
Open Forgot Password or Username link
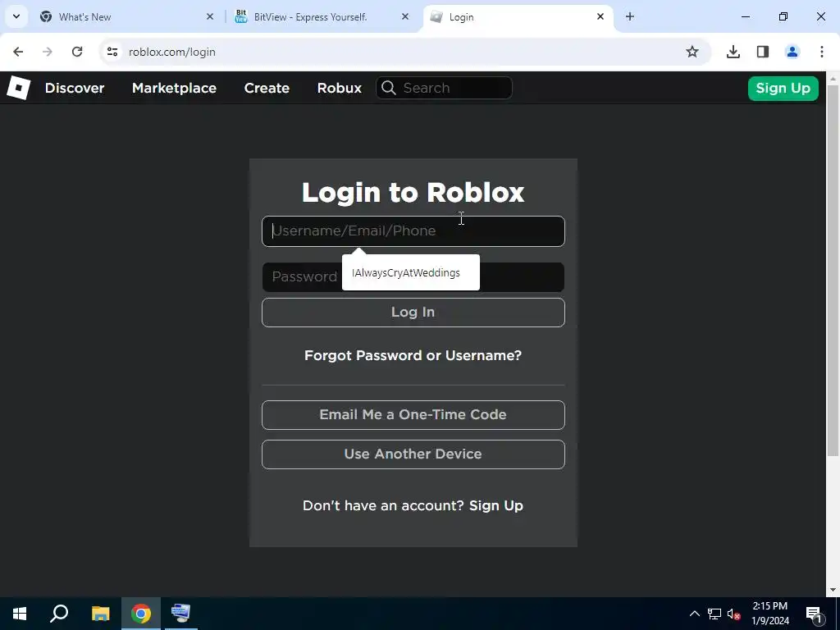click(x=413, y=355)
